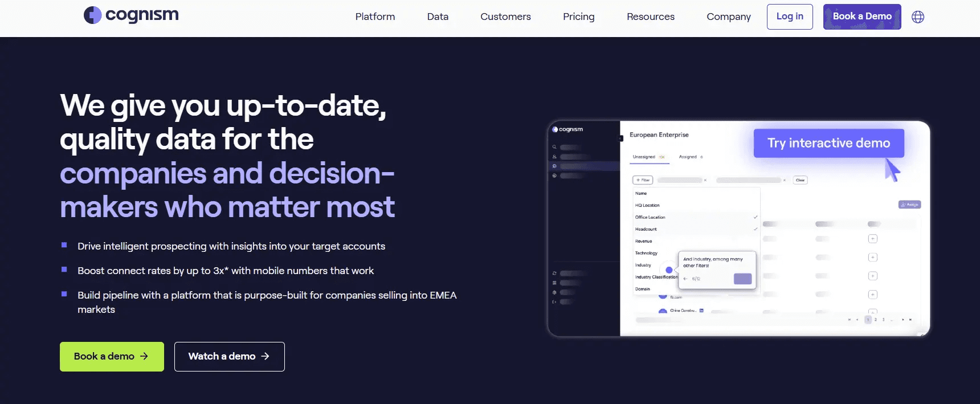Click the 'Build pipeline with a platform' bullet text
The width and height of the screenshot is (980, 404).
click(x=267, y=302)
